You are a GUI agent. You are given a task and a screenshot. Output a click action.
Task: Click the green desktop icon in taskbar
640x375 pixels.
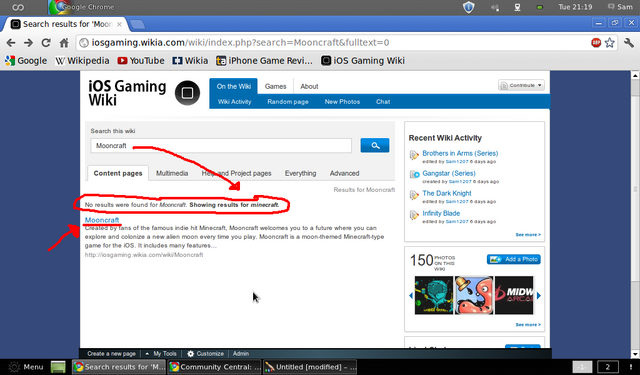(58, 367)
